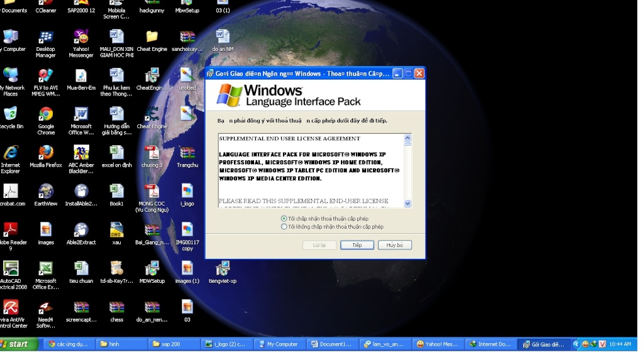
Task: Select the chuong 3 PDF icon
Action: 152,156
